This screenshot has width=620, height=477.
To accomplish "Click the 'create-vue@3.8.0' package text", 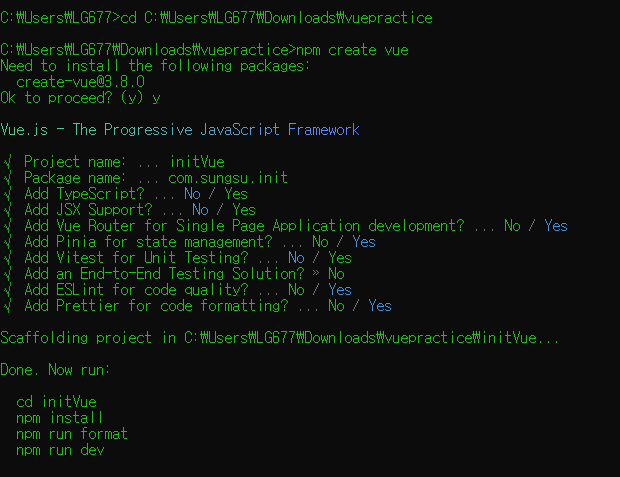I will (x=80, y=82).
